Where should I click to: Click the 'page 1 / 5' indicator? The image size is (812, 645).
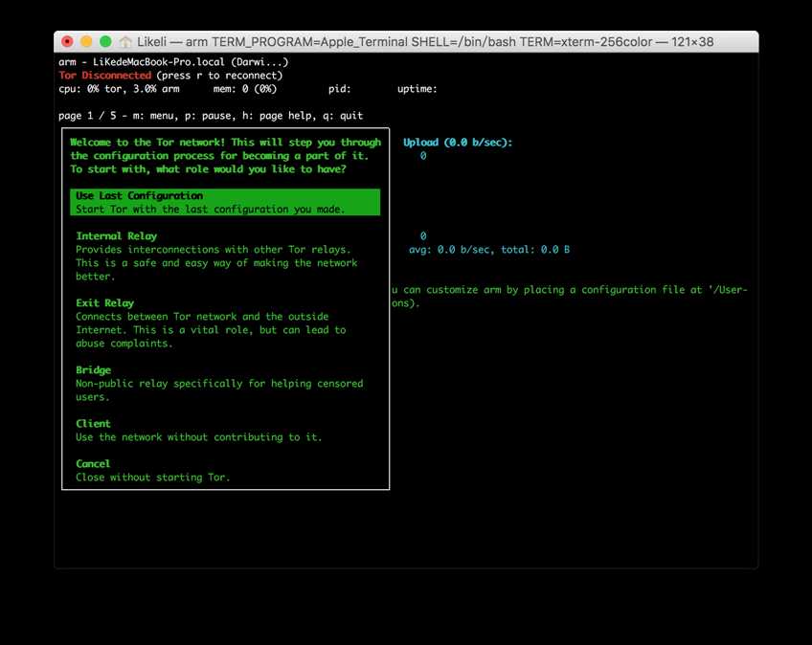pyautogui.click(x=87, y=116)
